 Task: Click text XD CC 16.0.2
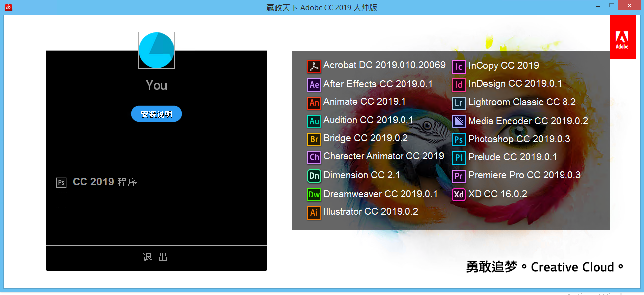497,194
